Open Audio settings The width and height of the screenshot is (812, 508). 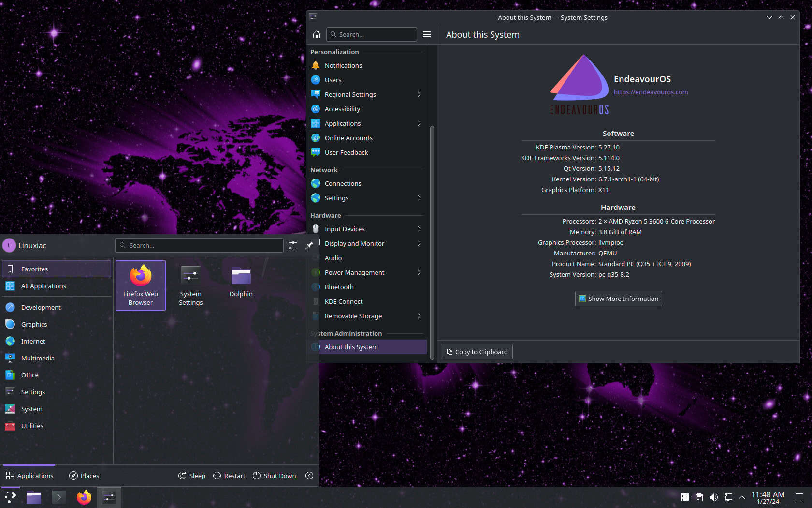click(366, 258)
